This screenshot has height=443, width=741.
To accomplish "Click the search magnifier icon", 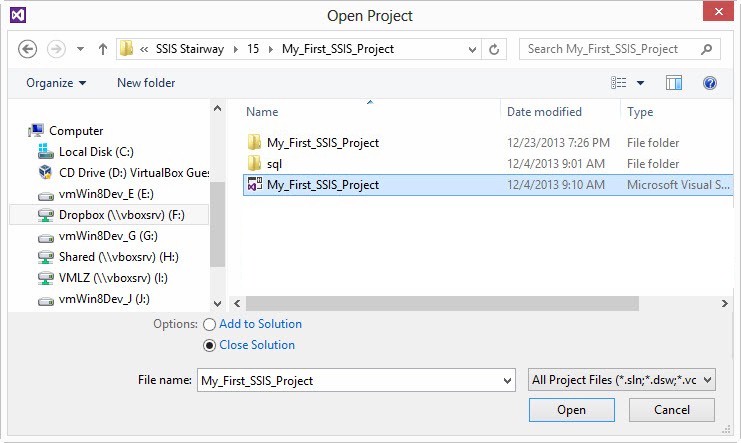I will [706, 48].
